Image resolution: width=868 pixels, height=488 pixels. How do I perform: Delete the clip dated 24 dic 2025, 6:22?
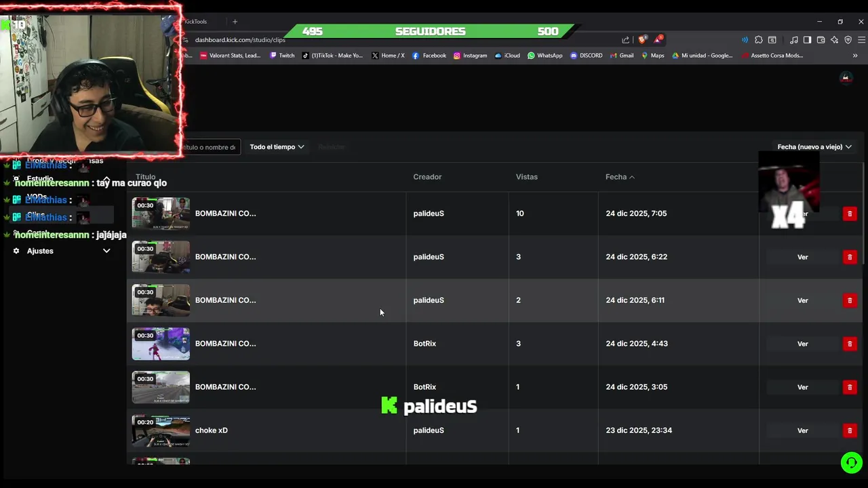click(850, 257)
